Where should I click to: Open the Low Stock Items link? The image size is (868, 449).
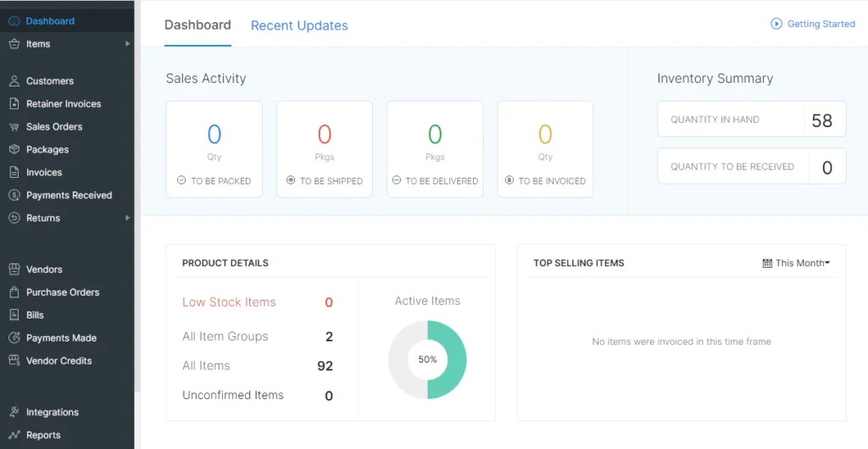(x=229, y=302)
